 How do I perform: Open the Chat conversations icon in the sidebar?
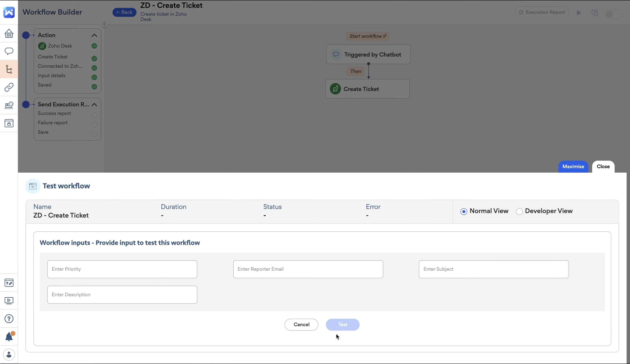pyautogui.click(x=9, y=51)
